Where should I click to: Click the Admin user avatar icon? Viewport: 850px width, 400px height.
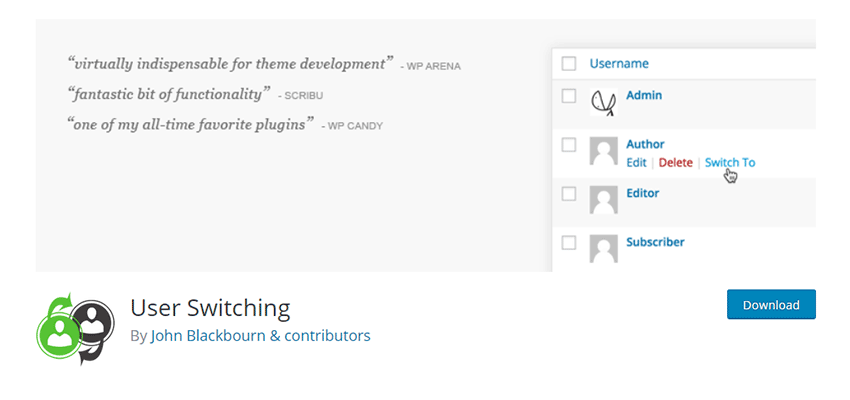click(x=603, y=102)
